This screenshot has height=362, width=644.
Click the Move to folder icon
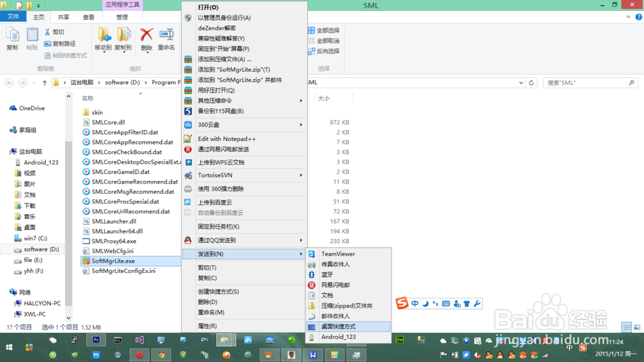pos(104,39)
